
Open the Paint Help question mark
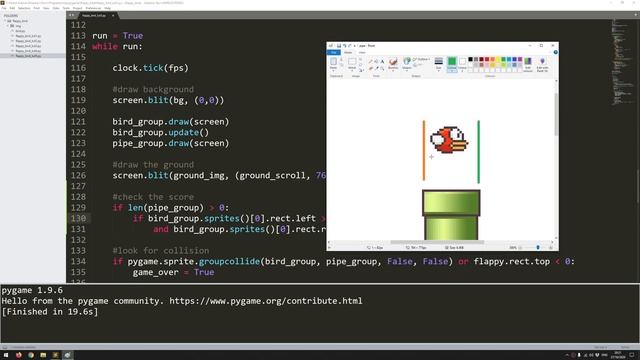click(556, 52)
